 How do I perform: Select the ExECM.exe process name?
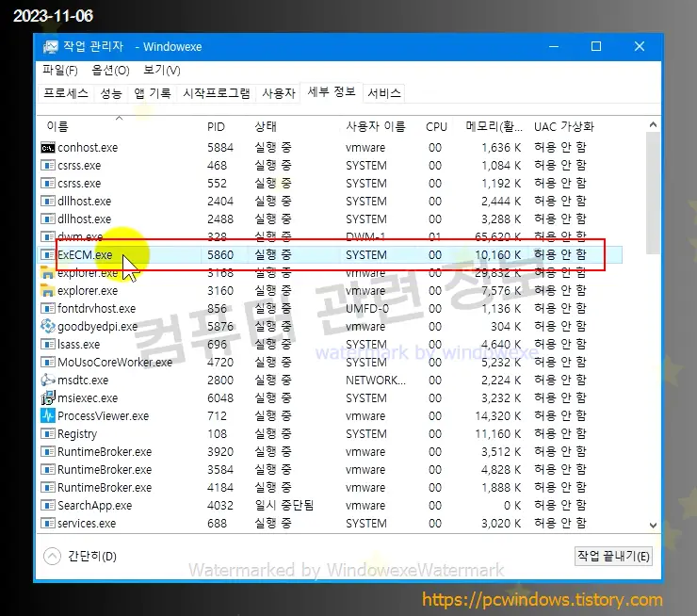85,254
